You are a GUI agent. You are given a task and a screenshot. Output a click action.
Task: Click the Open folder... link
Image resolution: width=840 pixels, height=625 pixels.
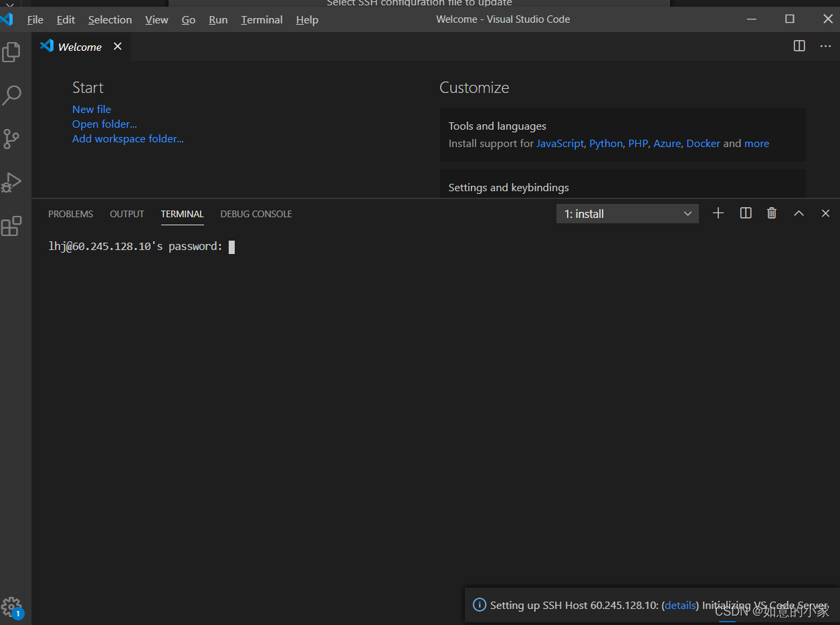click(x=104, y=124)
